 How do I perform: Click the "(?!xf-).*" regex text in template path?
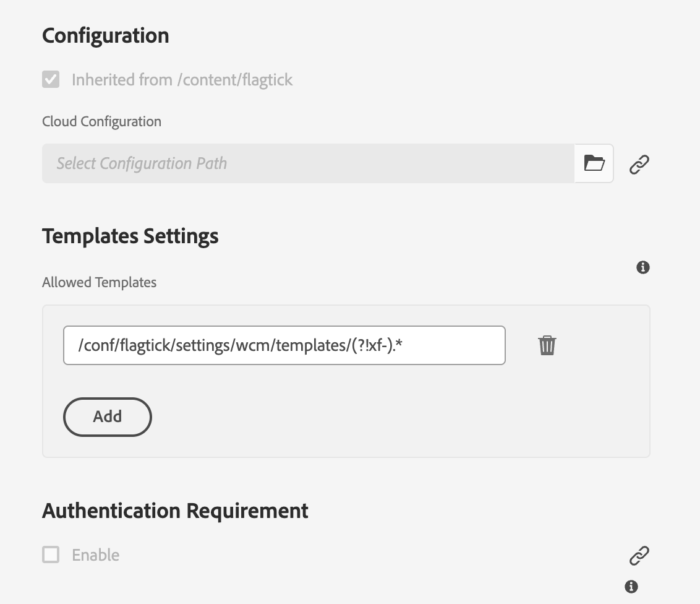(378, 345)
